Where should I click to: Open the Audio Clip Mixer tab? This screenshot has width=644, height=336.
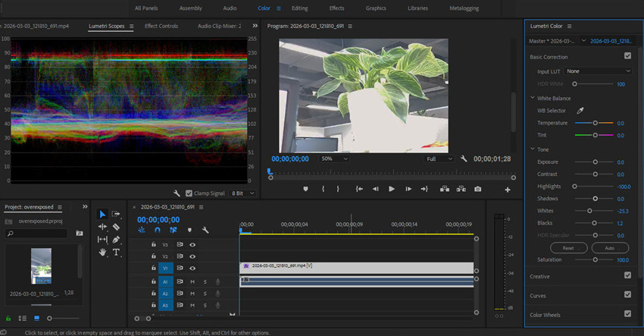[219, 26]
